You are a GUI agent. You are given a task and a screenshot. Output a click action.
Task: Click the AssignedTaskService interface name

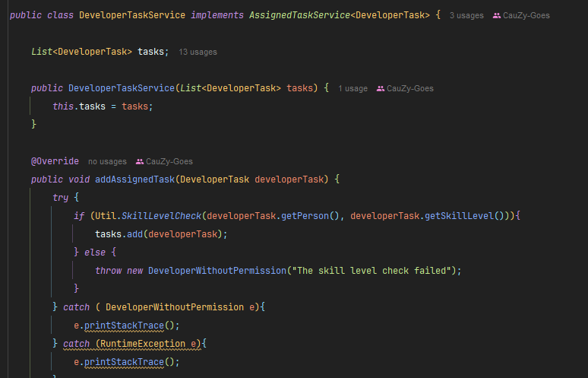[299, 15]
